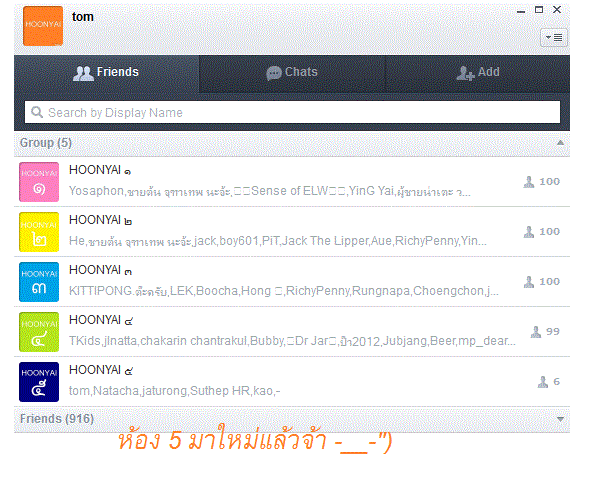590x493 pixels.
Task: Click the search magnifier icon
Action: tap(36, 112)
